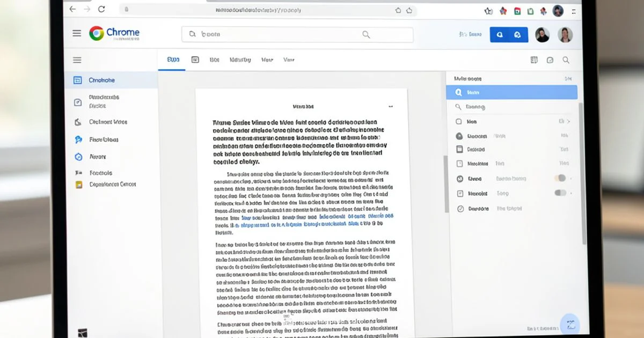The width and height of the screenshot is (644, 338).
Task: Open the dropdown arrow beside the upper toggle
Action: click(570, 179)
